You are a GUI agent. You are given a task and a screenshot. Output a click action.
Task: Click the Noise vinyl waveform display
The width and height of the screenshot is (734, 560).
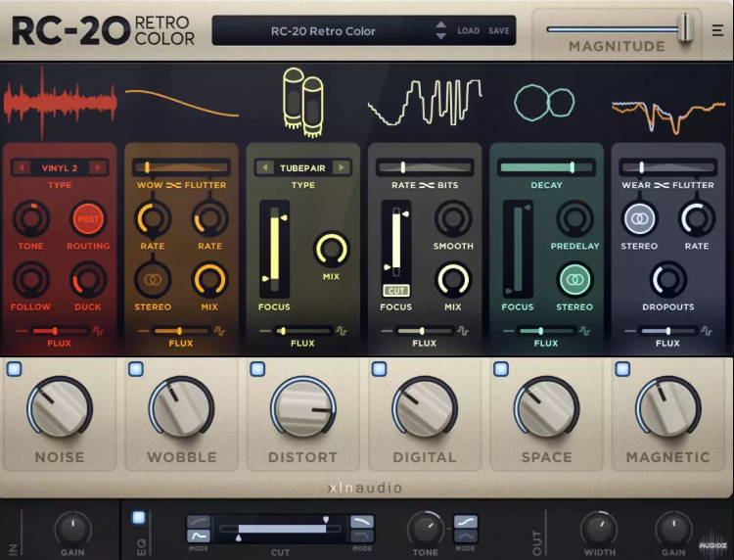60,103
